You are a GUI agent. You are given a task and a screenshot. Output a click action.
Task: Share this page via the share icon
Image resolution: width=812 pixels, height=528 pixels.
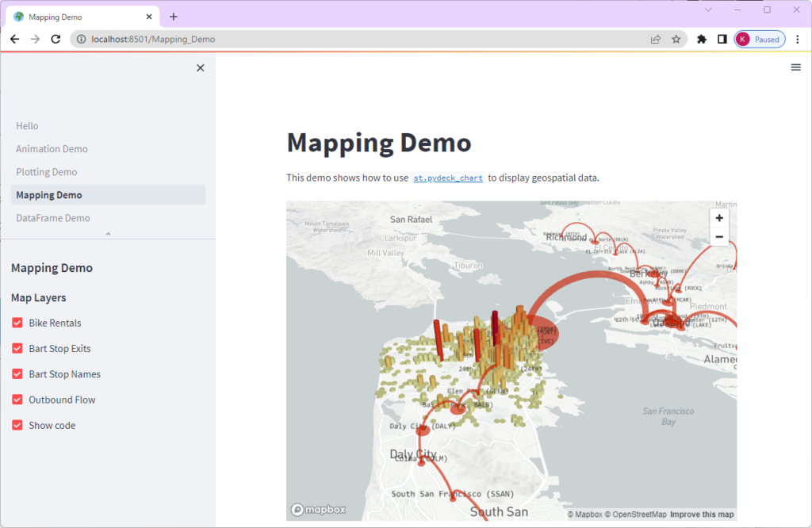(x=656, y=40)
